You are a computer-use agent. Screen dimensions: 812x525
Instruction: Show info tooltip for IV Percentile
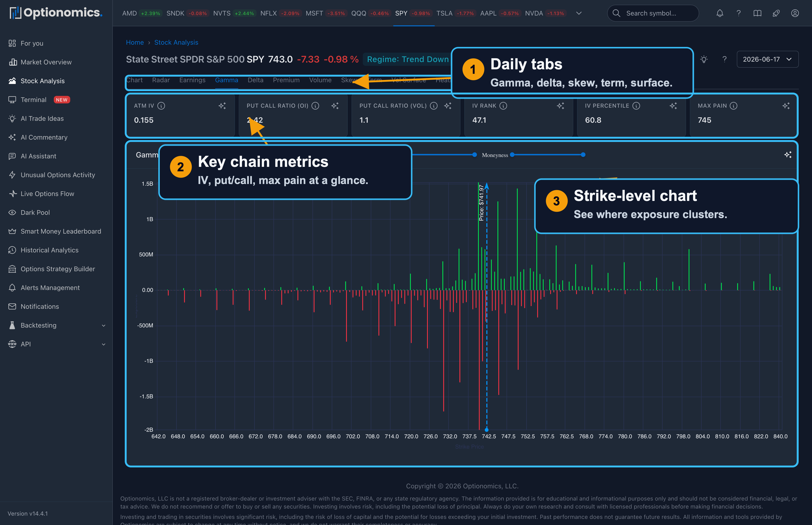tap(636, 106)
